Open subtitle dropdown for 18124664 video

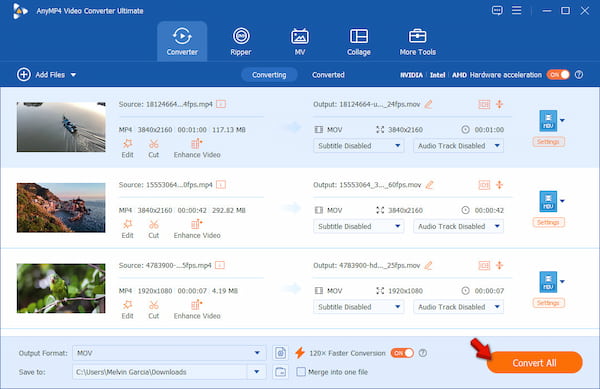pyautogui.click(x=358, y=146)
